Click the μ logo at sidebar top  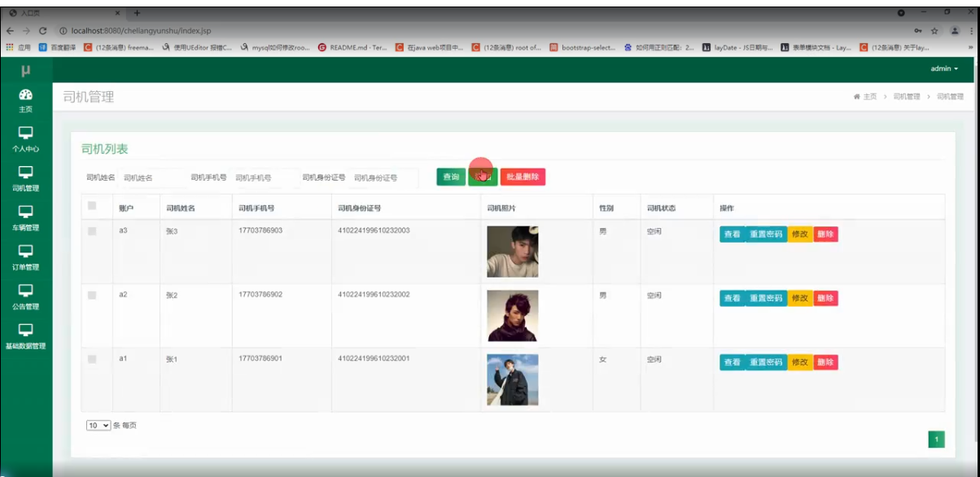pos(26,69)
